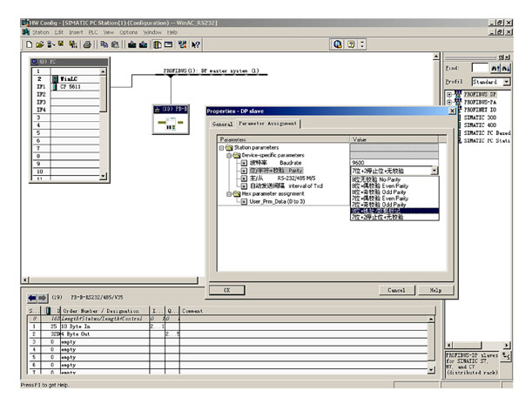Image resolution: width=532 pixels, height=411 pixels.
Task: Click the forward arrow in the detail pane
Action: click(43, 298)
